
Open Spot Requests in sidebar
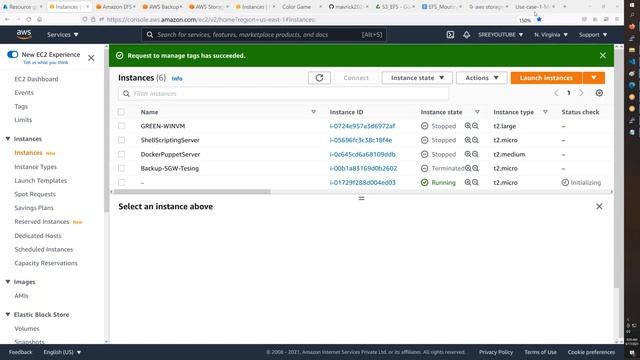point(35,194)
